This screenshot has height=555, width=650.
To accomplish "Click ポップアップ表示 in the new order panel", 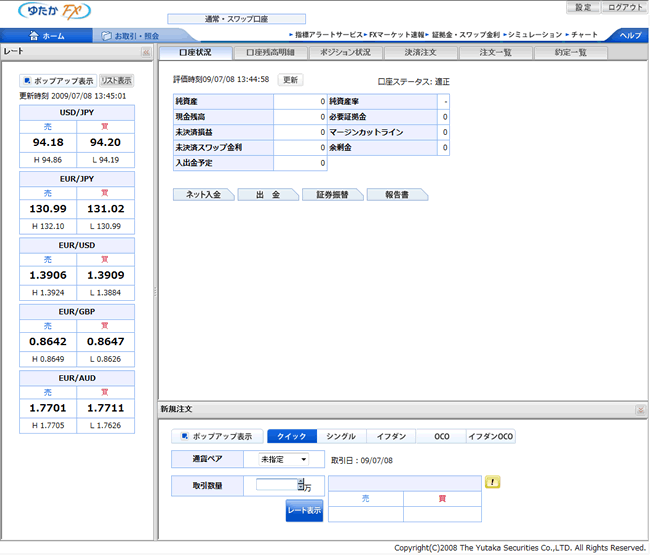I will point(217,436).
